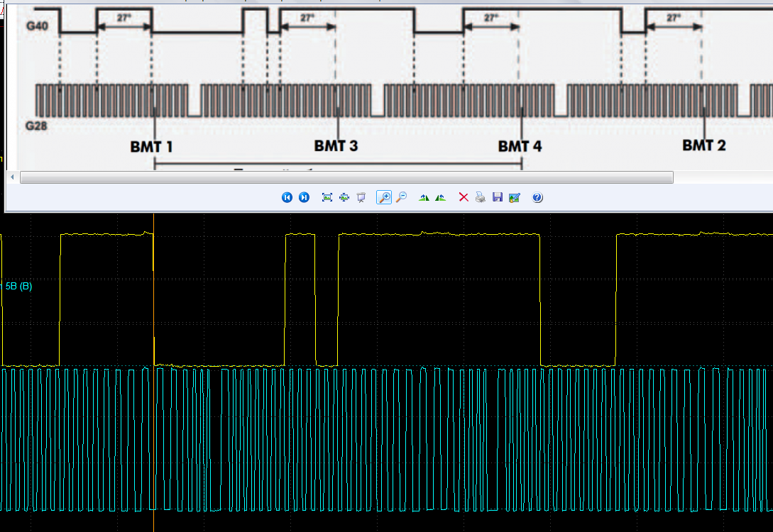Open the help question mark icon
This screenshot has height=532, width=773.
[537, 197]
